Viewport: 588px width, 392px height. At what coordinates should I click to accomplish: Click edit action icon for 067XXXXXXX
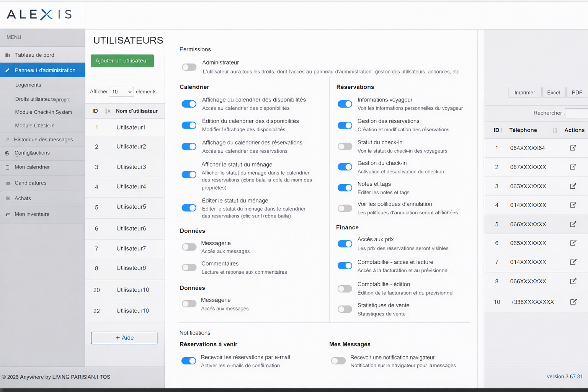tap(573, 167)
